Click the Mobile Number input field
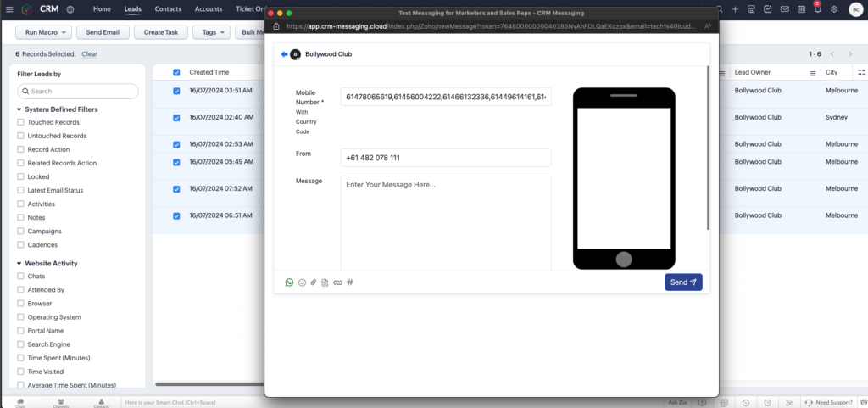 point(446,97)
